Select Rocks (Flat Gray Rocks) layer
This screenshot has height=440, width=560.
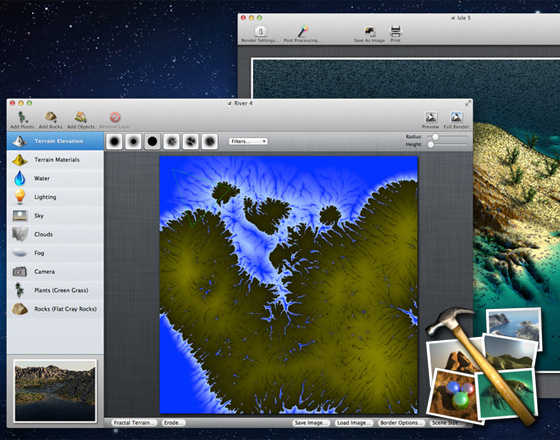point(55,309)
